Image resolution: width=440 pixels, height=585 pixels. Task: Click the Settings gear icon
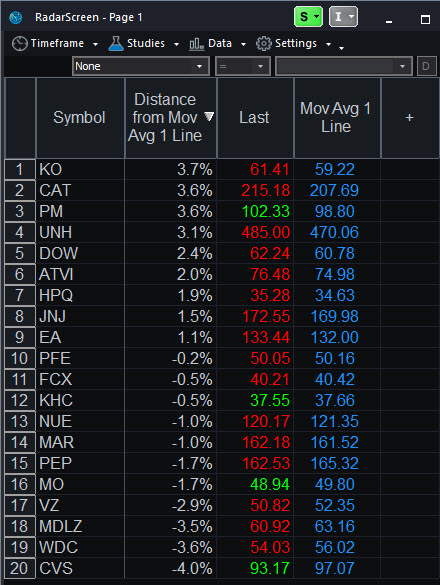(263, 44)
